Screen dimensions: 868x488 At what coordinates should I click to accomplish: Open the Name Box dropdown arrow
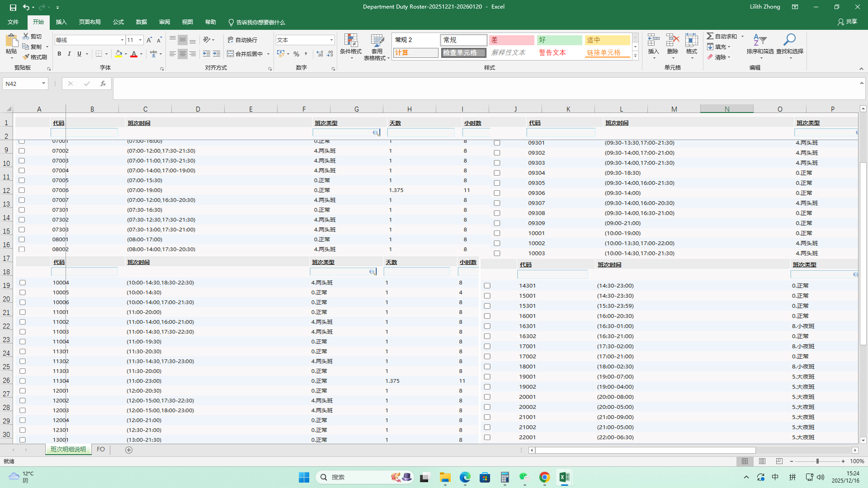pos(43,84)
